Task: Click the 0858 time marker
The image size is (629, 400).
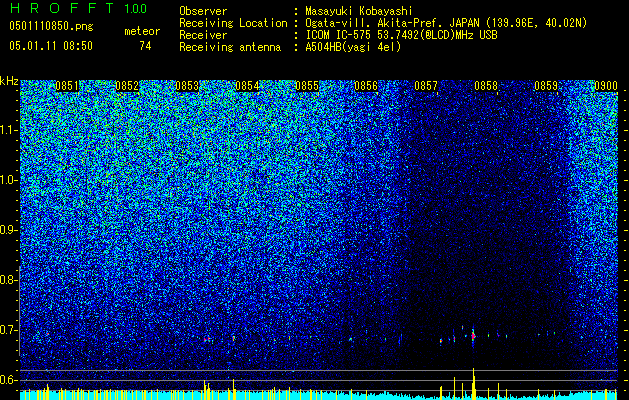Action: click(486, 86)
